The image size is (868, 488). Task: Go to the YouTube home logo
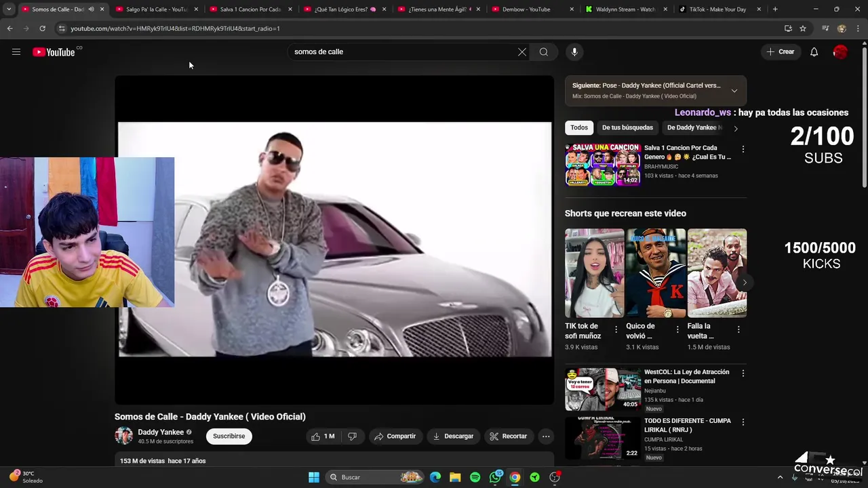point(54,52)
